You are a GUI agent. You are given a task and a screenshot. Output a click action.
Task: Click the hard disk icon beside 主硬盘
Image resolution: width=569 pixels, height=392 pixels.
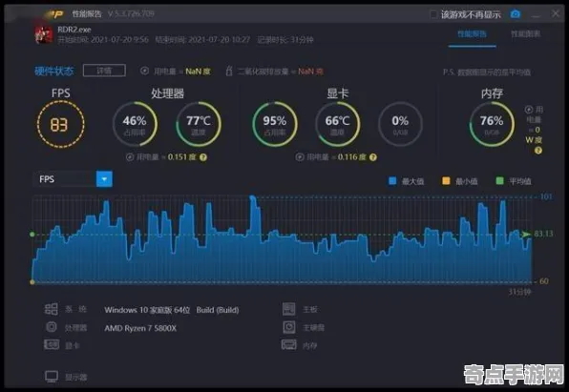(x=289, y=327)
